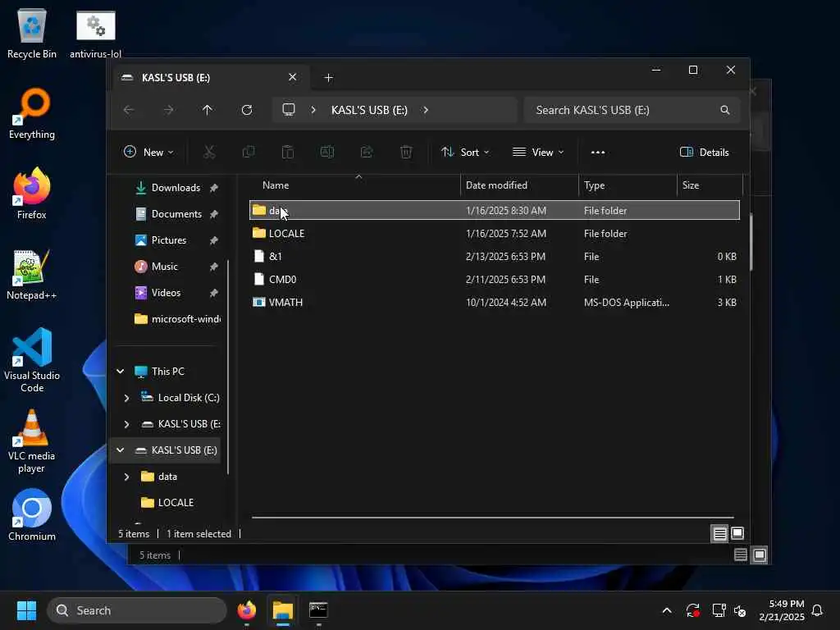This screenshot has height=630, width=840.
Task: Click the Copy icon in toolbar
Action: point(249,152)
